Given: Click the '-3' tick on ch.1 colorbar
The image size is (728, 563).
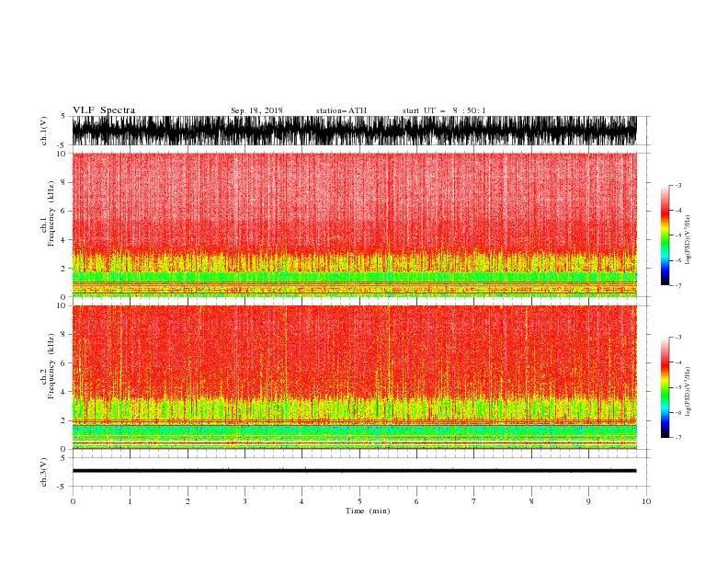Looking at the screenshot, I should [x=678, y=185].
